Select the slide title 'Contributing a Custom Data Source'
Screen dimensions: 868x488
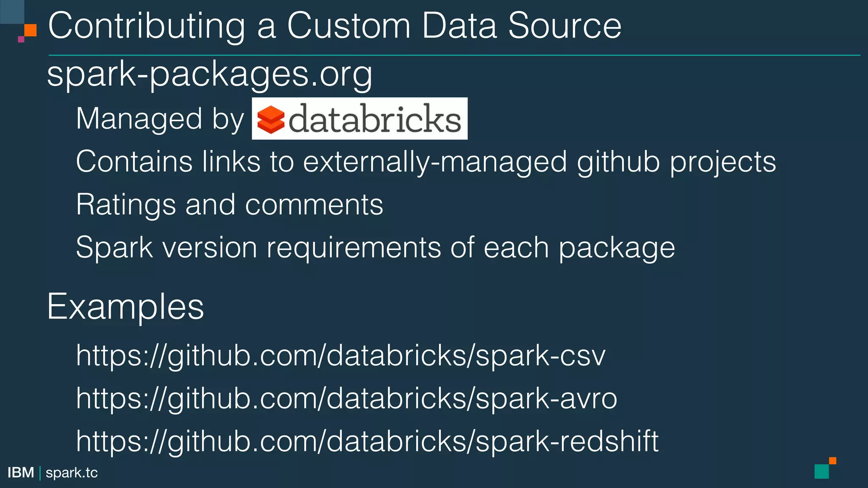[334, 26]
